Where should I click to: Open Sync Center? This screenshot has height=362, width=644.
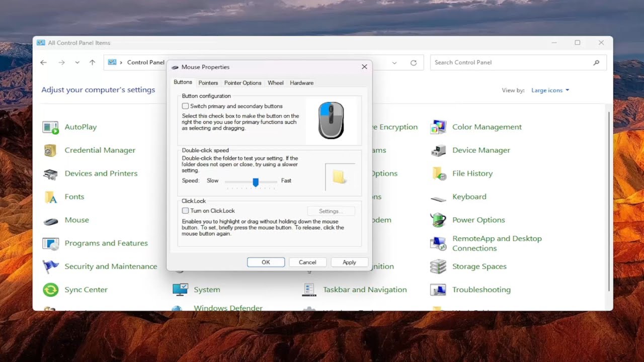(x=87, y=290)
